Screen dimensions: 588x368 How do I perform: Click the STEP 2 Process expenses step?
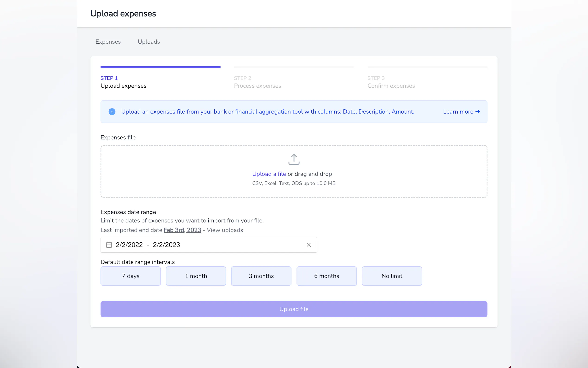[257, 82]
